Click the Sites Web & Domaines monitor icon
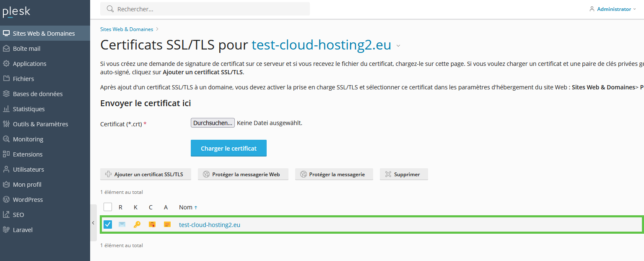 [6, 33]
